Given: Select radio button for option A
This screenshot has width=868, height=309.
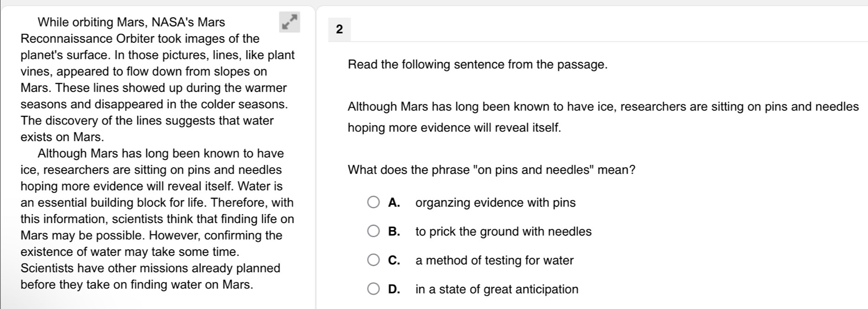Looking at the screenshot, I should (x=373, y=203).
